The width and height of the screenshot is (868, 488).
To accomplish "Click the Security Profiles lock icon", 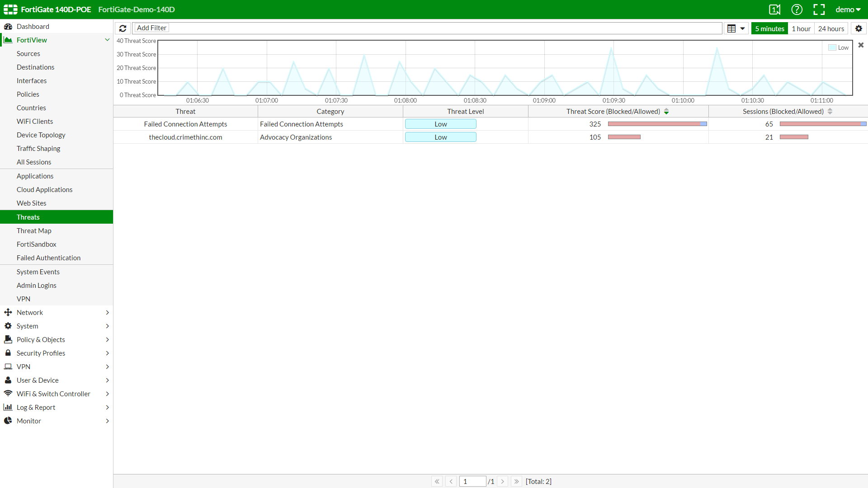I will [x=8, y=353].
